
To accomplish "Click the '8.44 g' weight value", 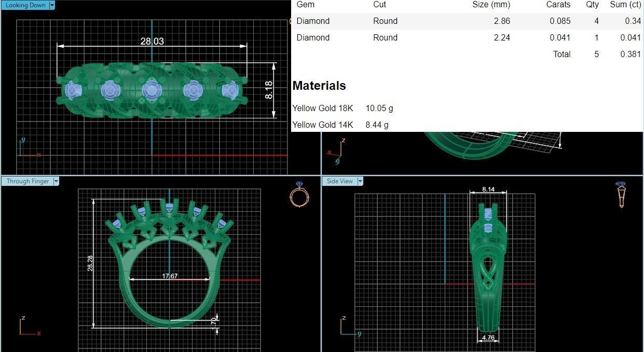I will [x=377, y=125].
